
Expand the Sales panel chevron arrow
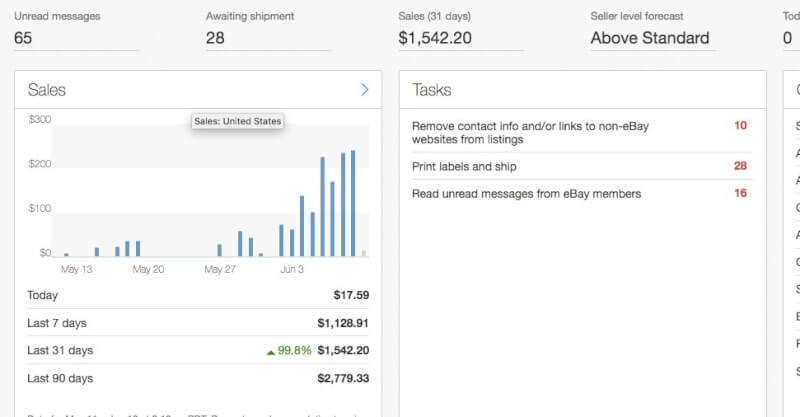point(365,90)
